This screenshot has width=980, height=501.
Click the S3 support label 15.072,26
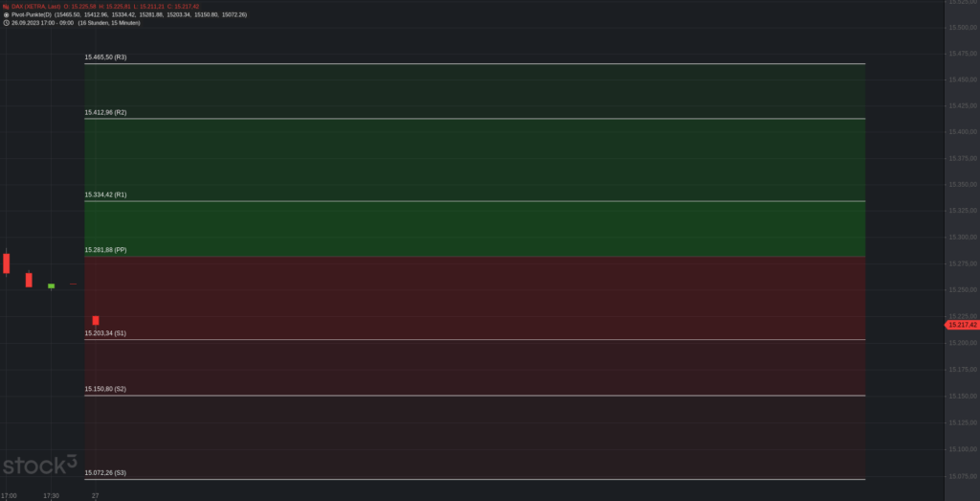click(105, 472)
